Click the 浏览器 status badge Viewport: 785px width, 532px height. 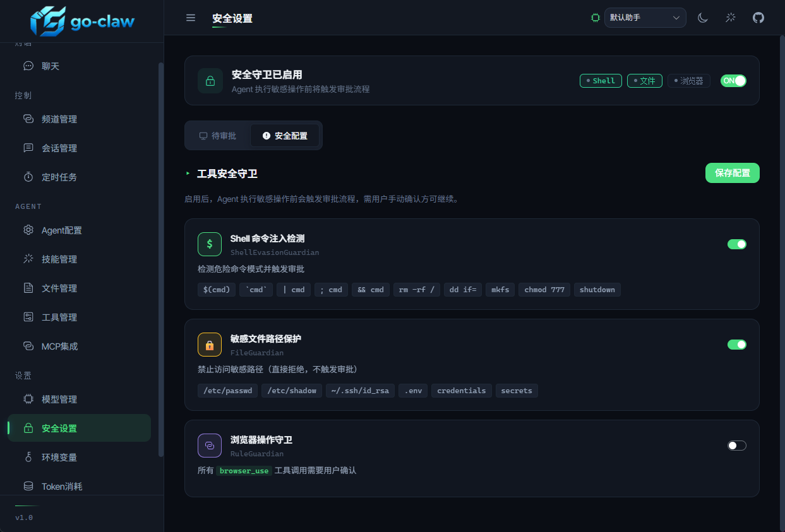(689, 81)
